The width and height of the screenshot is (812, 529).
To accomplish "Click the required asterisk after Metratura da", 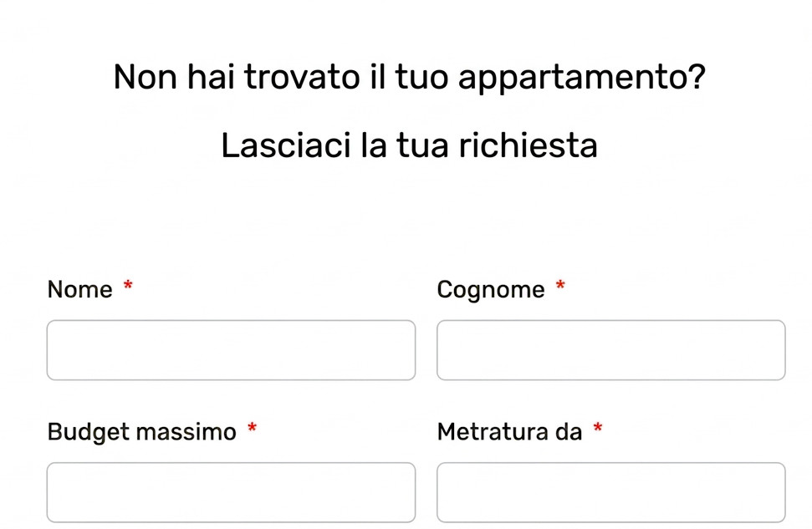I will [597, 429].
